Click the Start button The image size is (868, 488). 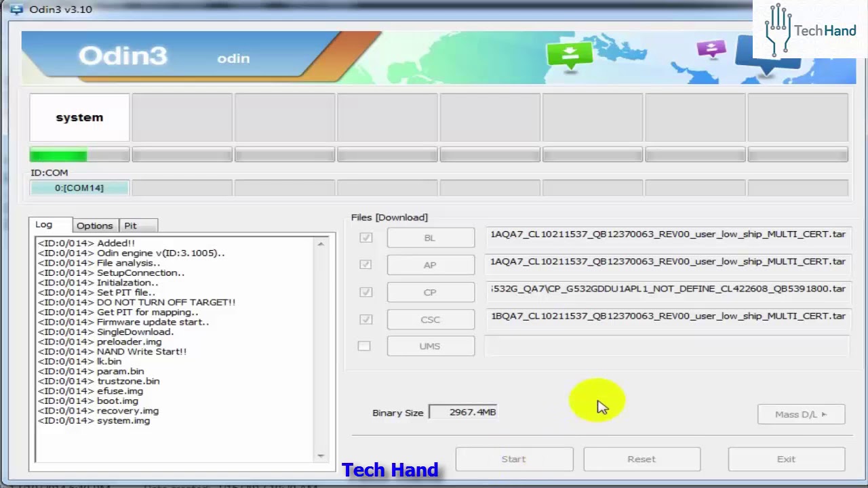coord(514,459)
